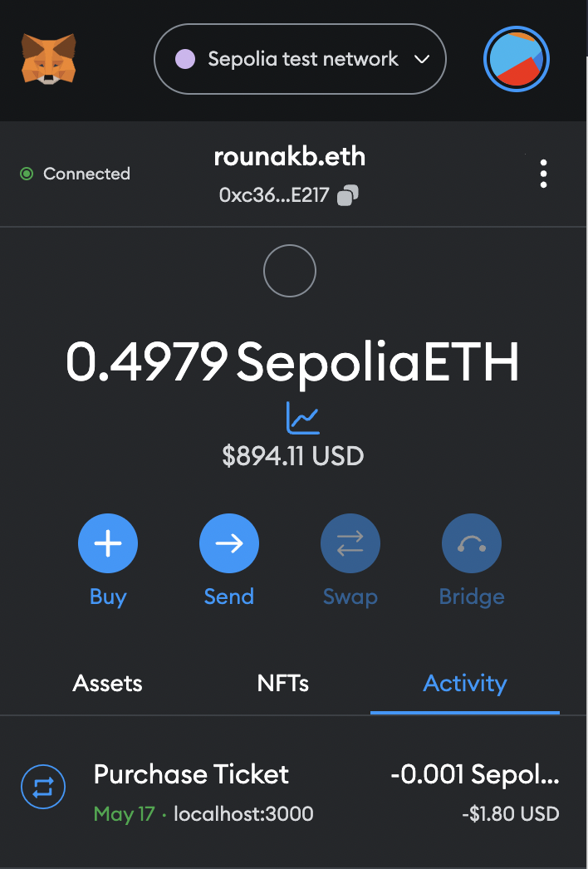Click the Swap arrows icon
Viewport: 588px width, 869px height.
tap(350, 543)
